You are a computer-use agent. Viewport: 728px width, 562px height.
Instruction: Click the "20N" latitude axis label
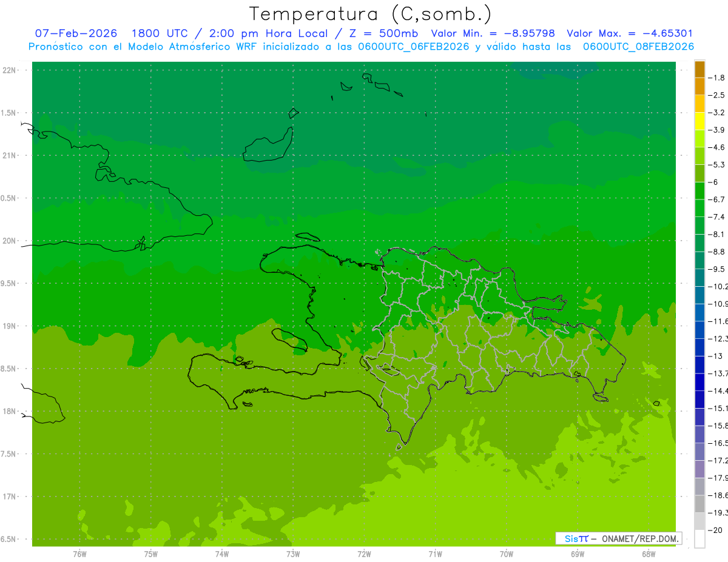(10, 241)
